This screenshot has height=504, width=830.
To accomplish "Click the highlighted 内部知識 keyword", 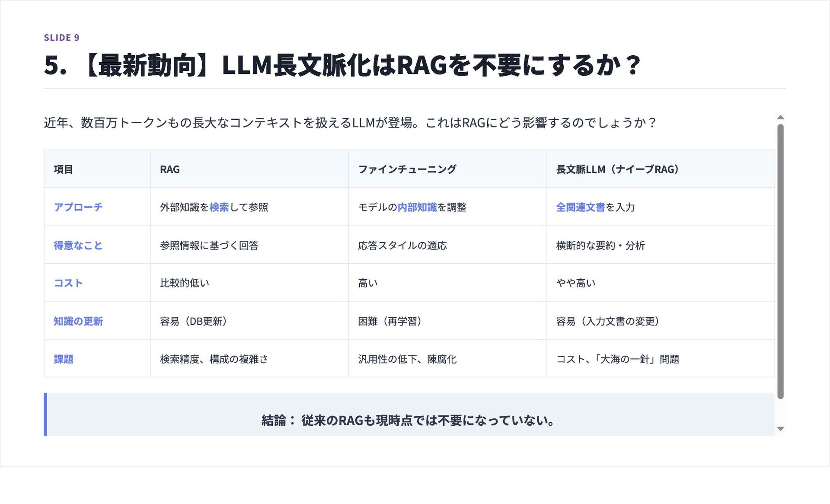I will point(417,207).
